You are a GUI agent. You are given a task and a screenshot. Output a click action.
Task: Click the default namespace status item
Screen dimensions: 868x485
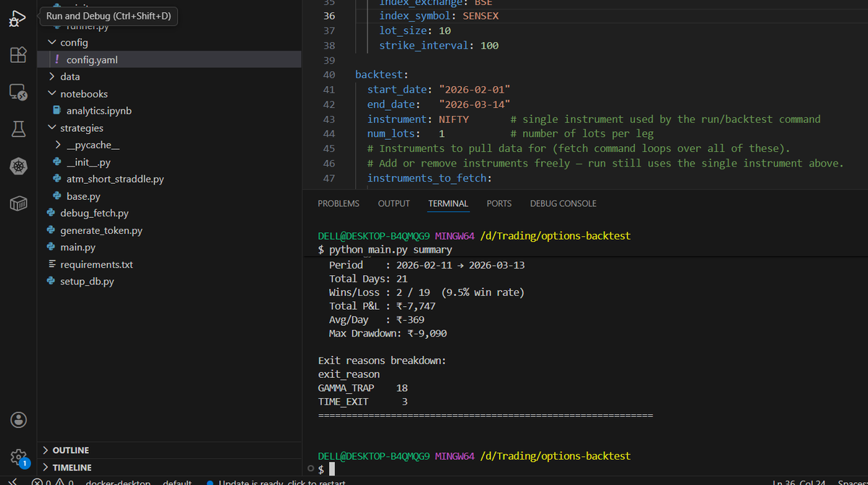click(x=177, y=482)
